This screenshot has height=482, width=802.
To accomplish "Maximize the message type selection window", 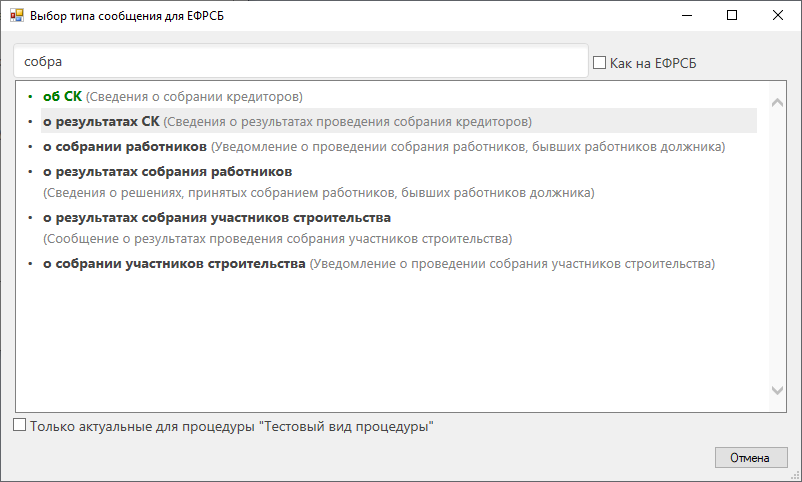I will [731, 16].
